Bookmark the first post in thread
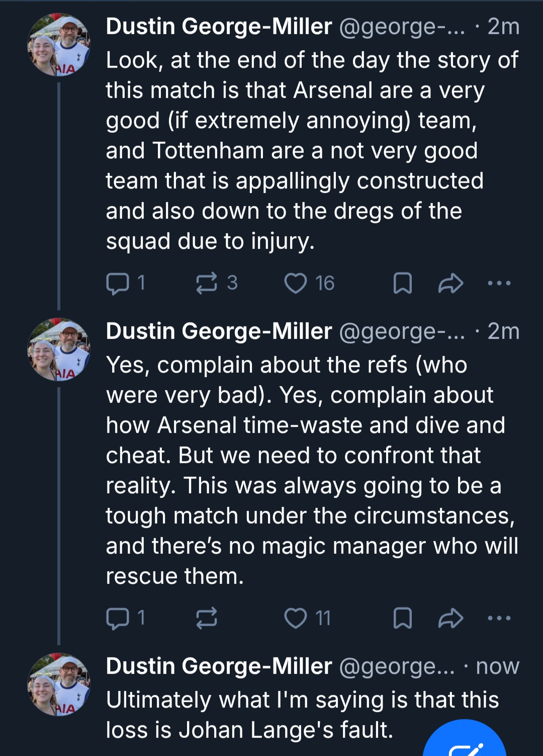 pyautogui.click(x=402, y=283)
